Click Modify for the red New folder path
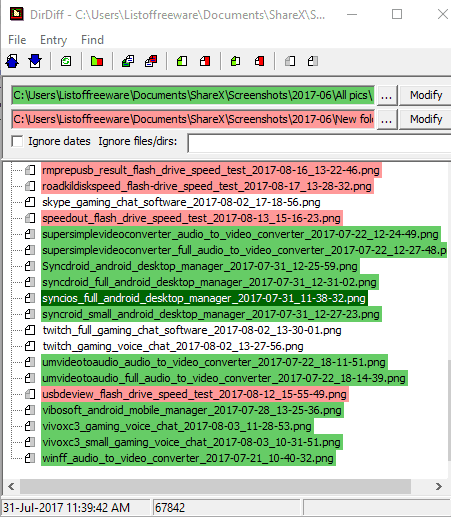This screenshot has width=451, height=517. tap(426, 119)
